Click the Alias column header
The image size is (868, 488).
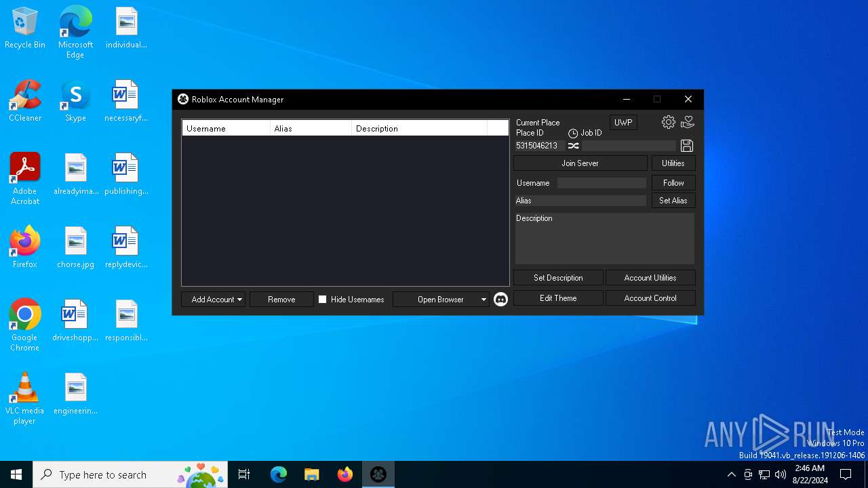[x=311, y=128]
